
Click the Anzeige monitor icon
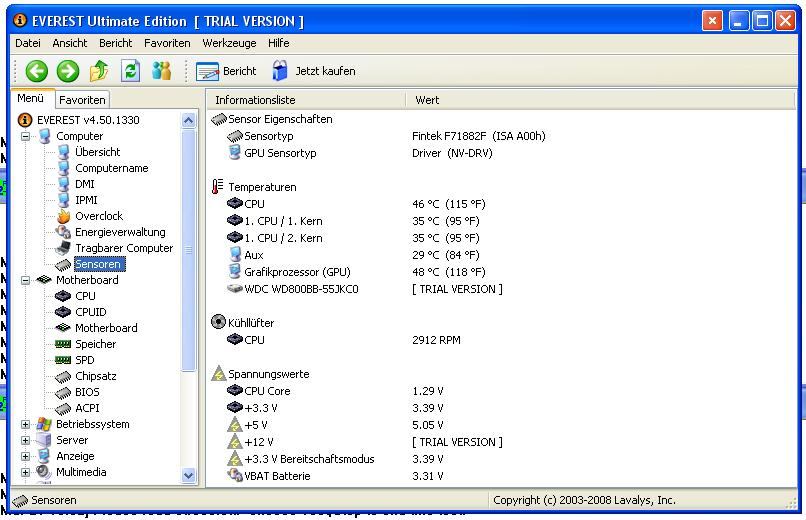pyautogui.click(x=44, y=456)
